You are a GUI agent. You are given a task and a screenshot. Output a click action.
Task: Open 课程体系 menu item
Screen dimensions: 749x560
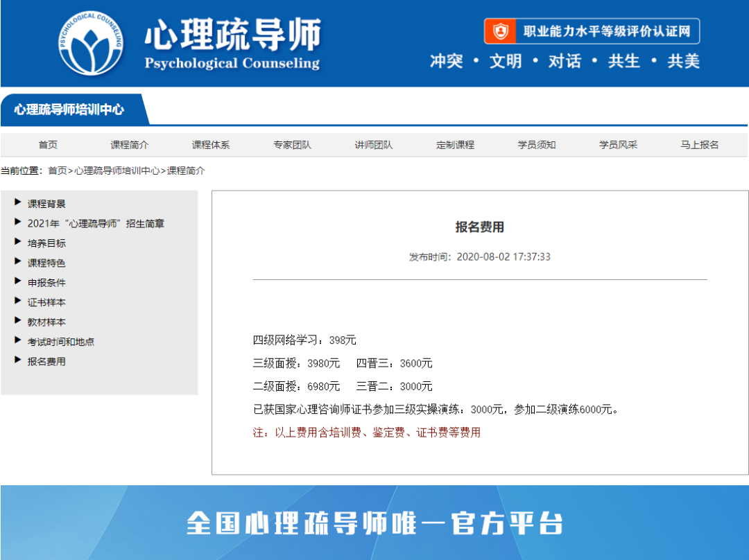coord(211,145)
